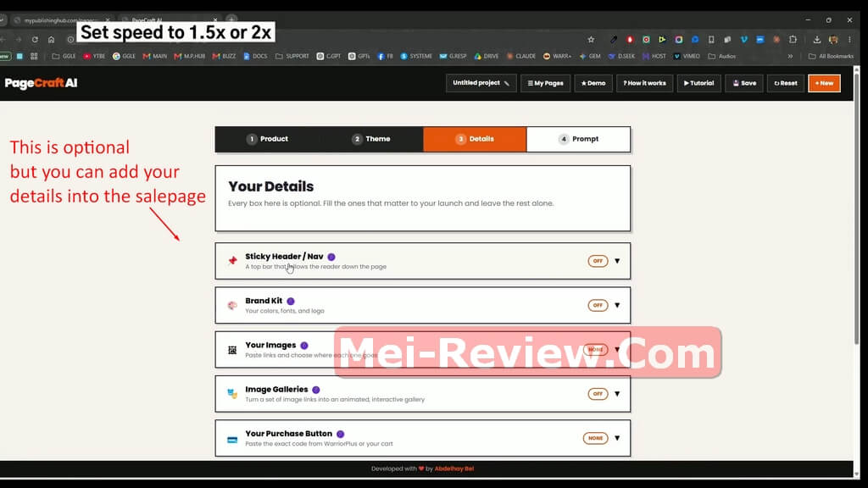Open the FB bookmark
The width and height of the screenshot is (868, 488).
(386, 56)
